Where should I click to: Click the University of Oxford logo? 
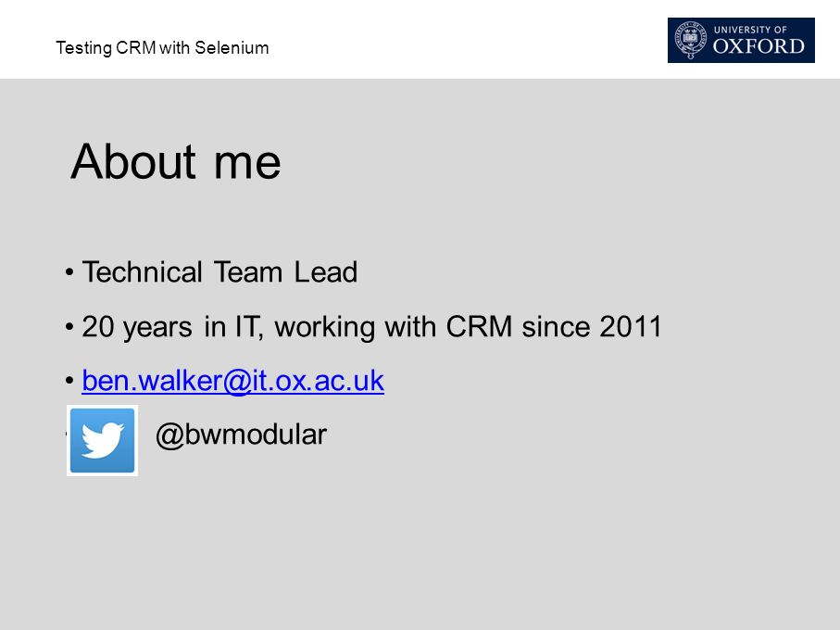tap(741, 40)
